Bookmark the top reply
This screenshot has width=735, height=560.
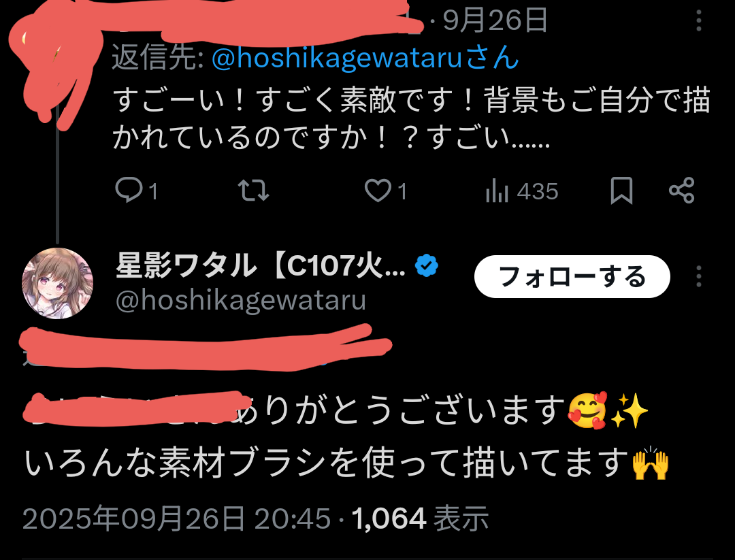(x=621, y=191)
